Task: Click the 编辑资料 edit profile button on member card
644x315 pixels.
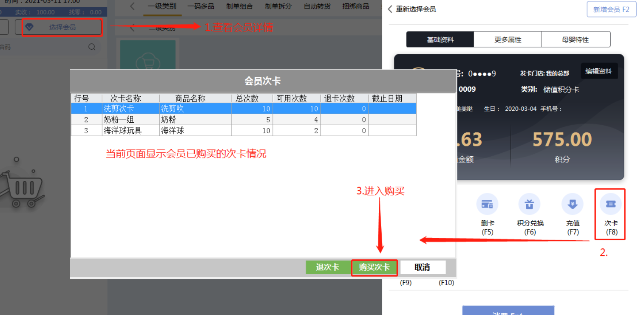Action: coord(599,71)
